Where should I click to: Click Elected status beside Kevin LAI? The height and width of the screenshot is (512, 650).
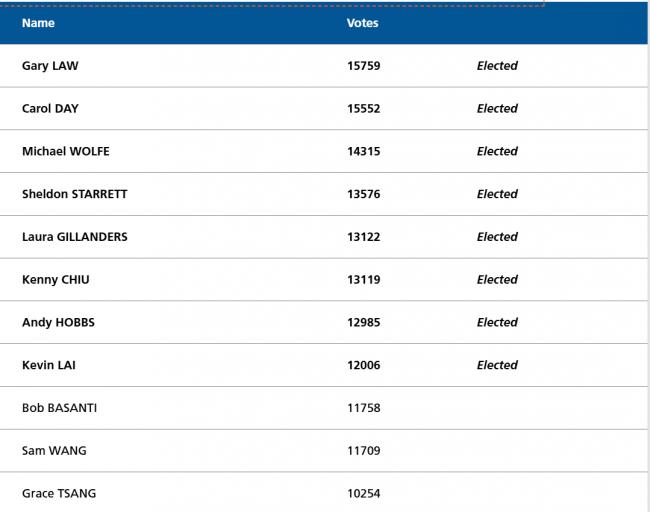[x=497, y=365]
